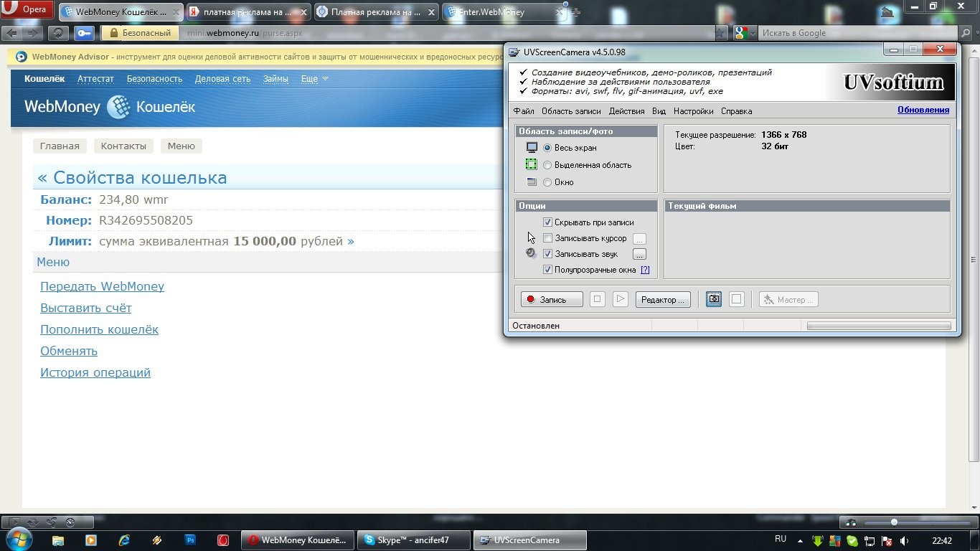Launch Windows Explorer from the taskbar
Image resolution: width=980 pixels, height=551 pixels.
click(x=58, y=540)
